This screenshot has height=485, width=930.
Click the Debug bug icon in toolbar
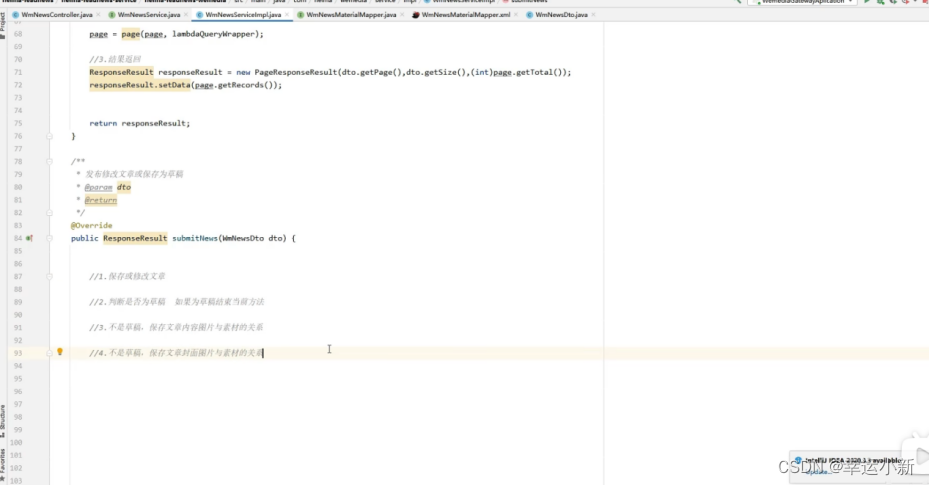click(880, 2)
